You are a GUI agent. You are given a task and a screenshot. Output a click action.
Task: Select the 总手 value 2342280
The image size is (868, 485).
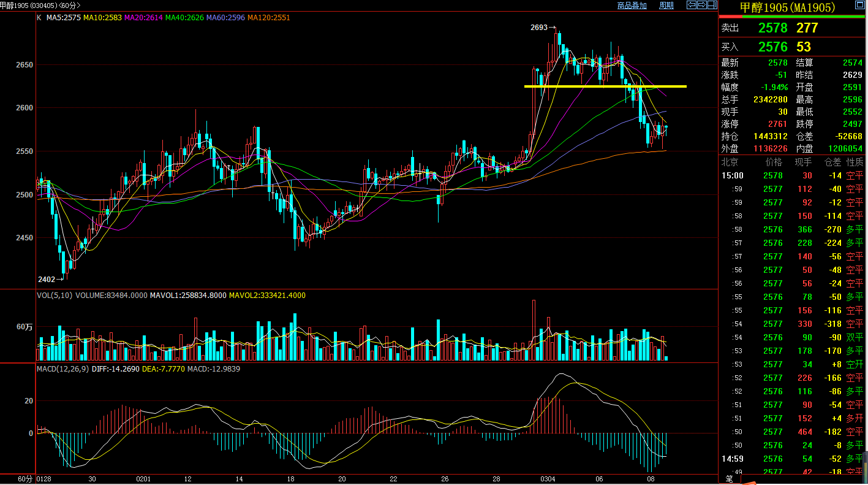(x=770, y=99)
